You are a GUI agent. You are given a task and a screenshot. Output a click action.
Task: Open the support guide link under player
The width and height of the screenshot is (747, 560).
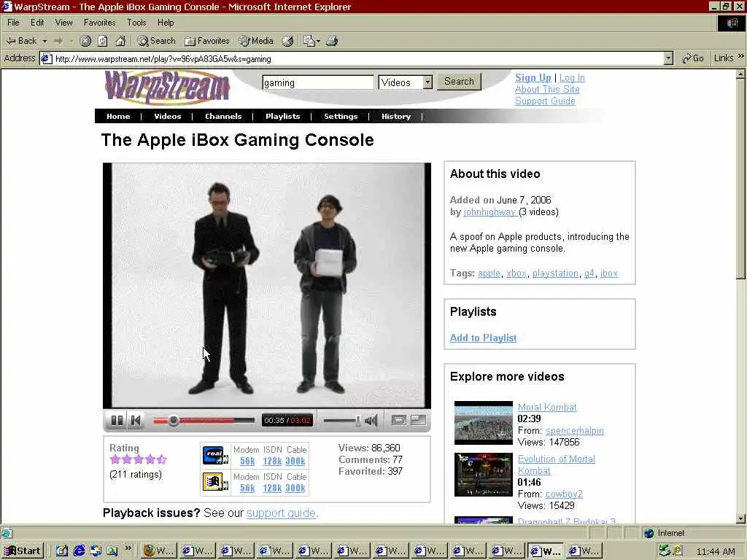tap(281, 513)
